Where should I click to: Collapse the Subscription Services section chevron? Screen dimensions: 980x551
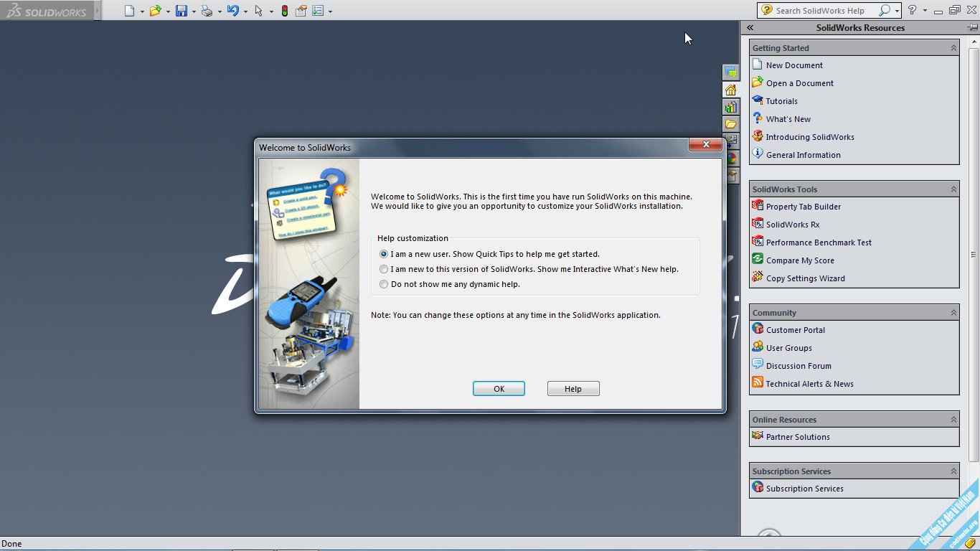tap(953, 471)
